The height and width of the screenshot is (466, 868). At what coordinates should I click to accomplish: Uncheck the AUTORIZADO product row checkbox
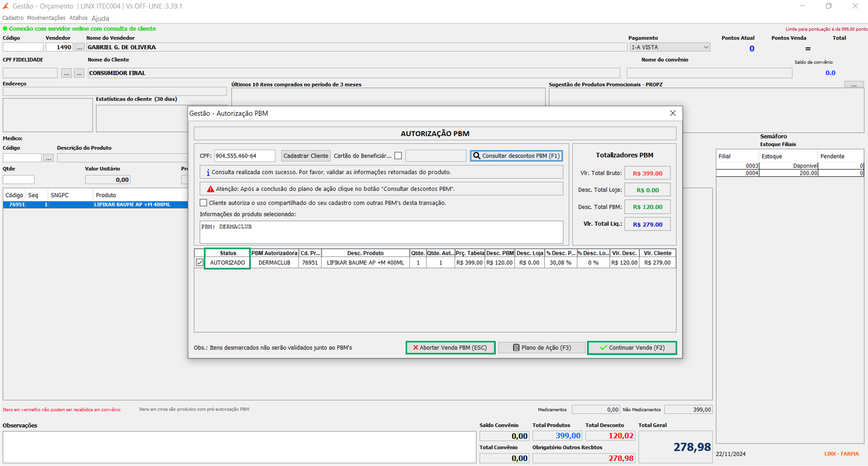click(x=200, y=263)
